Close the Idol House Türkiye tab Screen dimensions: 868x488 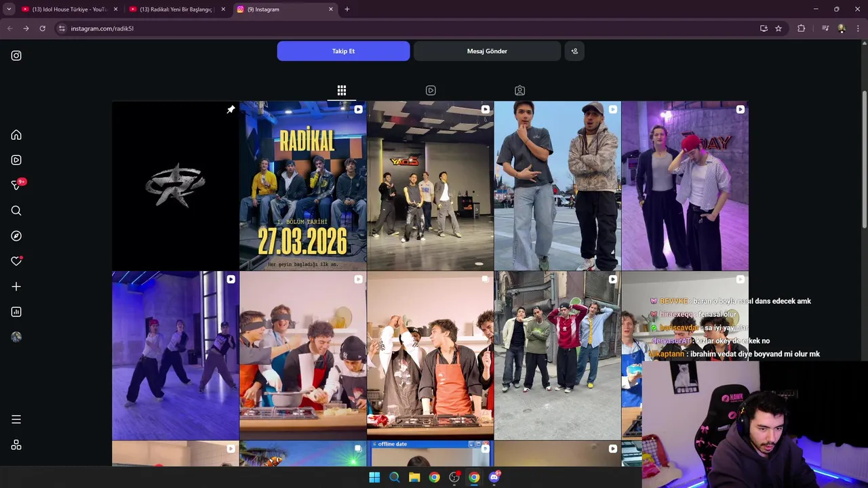pos(115,9)
